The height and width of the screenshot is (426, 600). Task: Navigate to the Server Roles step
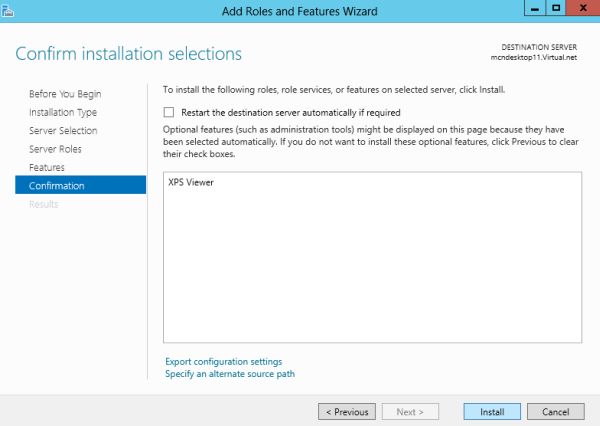[x=55, y=149]
